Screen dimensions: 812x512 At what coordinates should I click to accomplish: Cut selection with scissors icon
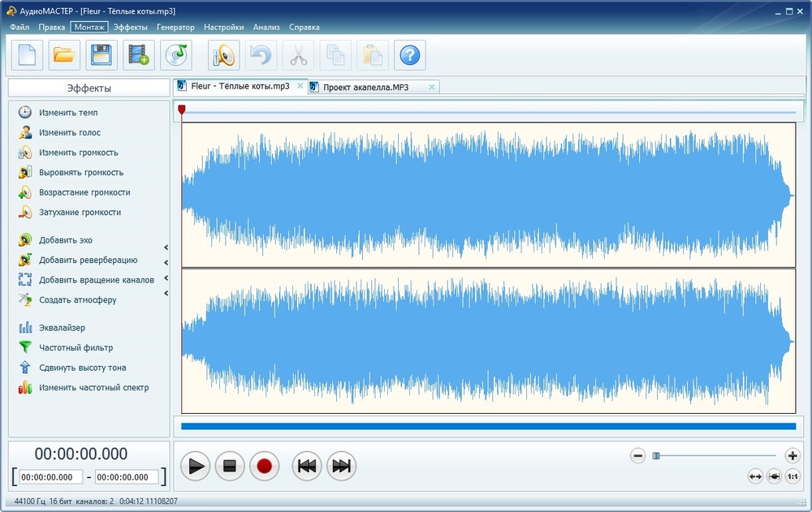(x=298, y=55)
